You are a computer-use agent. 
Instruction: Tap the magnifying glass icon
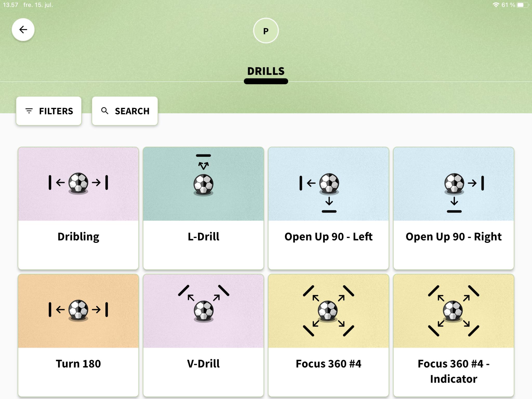coord(105,111)
